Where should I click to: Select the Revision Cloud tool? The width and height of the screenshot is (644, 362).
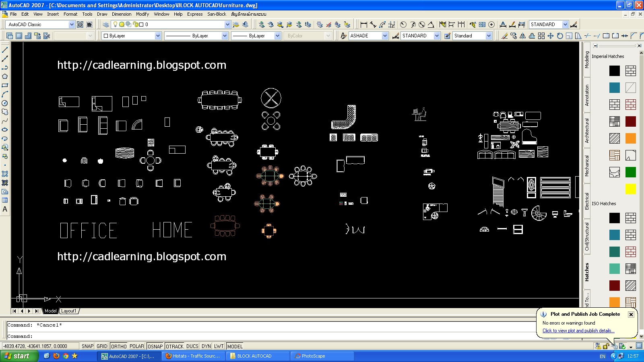coord(5,112)
